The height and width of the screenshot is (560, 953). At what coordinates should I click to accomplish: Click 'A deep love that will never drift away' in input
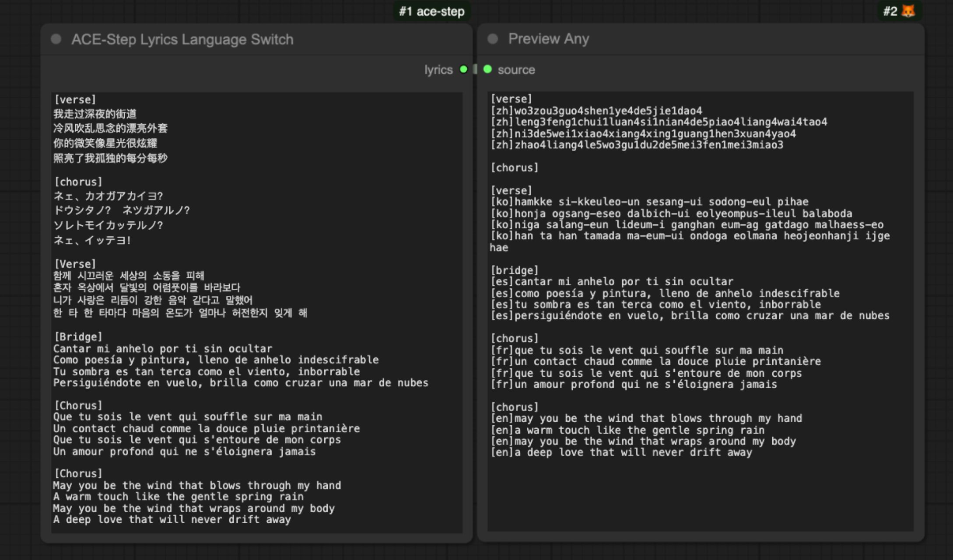172,520
